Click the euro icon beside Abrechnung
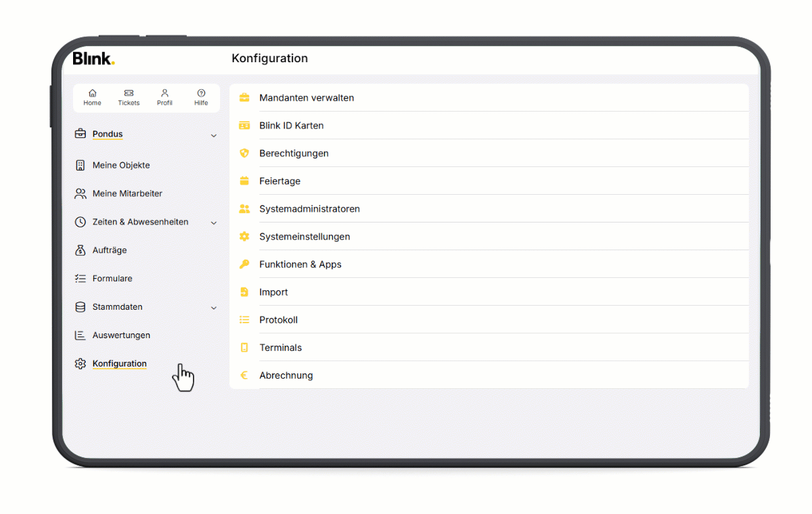The width and height of the screenshot is (812, 514). point(244,375)
